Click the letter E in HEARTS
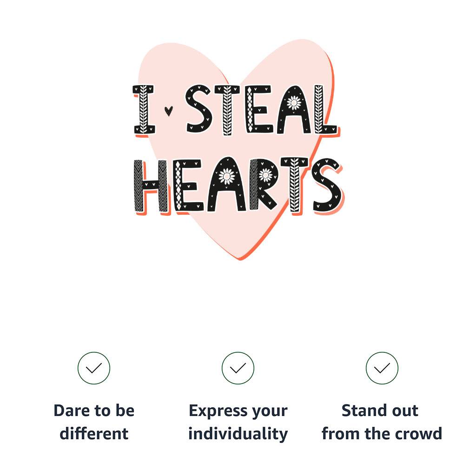This screenshot has height=476, width=476. pos(190,185)
